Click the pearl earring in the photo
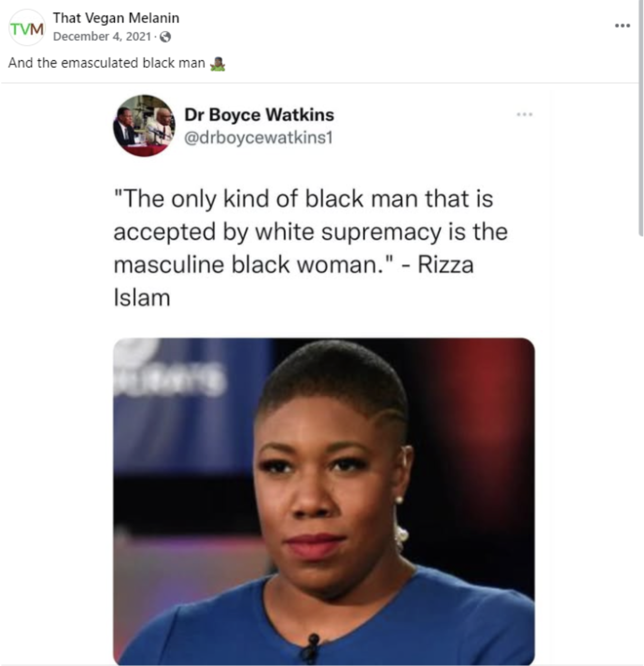The image size is (644, 666). click(x=399, y=500)
